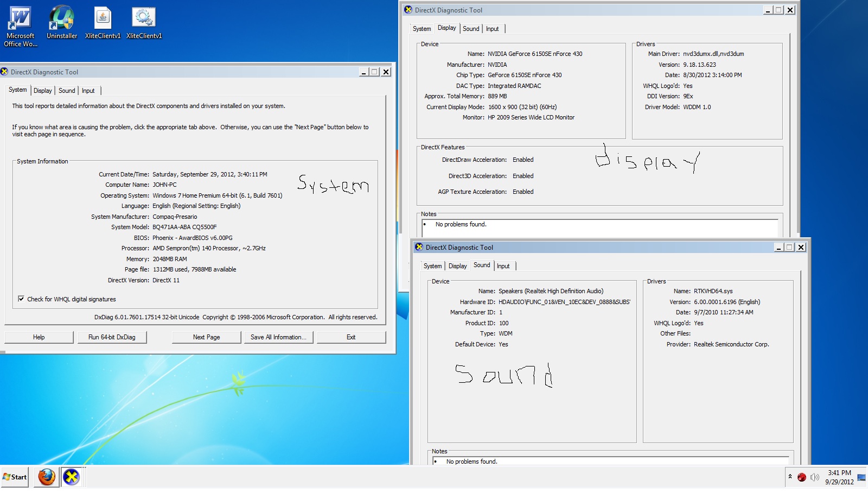Open Microsoft Office Word desktop shortcut
The height and width of the screenshot is (493, 868).
click(20, 26)
